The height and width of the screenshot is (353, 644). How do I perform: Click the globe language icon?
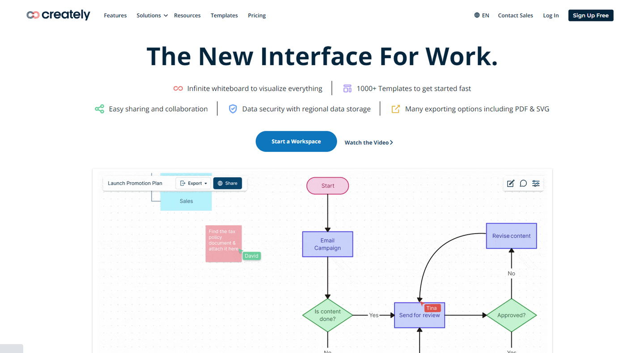tap(477, 15)
